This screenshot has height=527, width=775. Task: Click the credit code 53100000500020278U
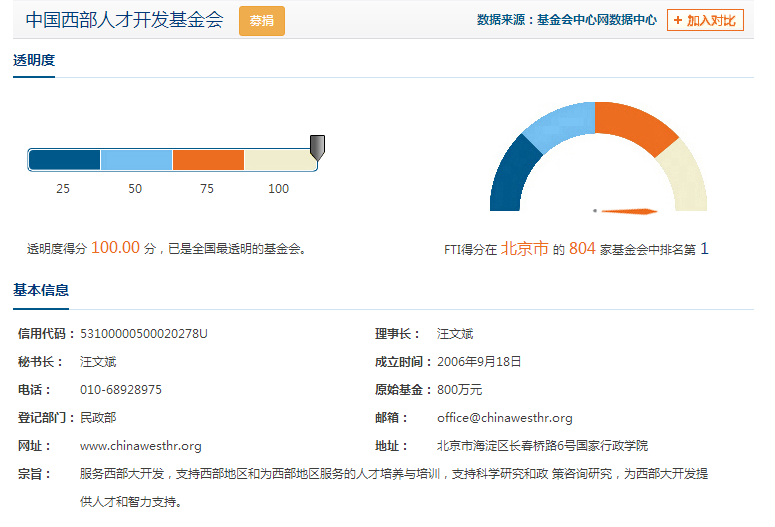(x=144, y=334)
